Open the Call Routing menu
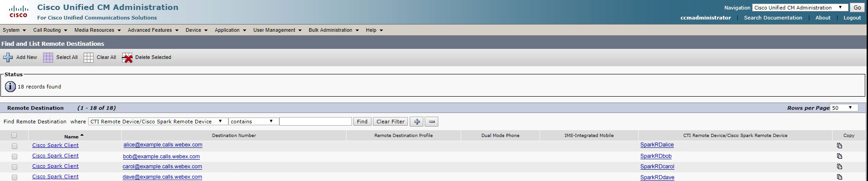Screen dimensions: 868x181 (x=50, y=30)
